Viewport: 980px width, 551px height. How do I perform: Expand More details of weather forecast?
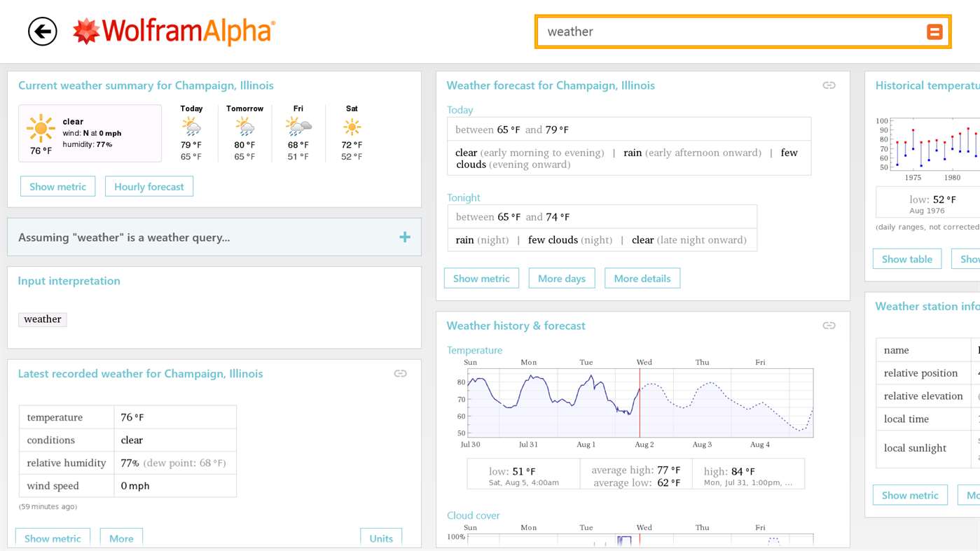coord(642,279)
